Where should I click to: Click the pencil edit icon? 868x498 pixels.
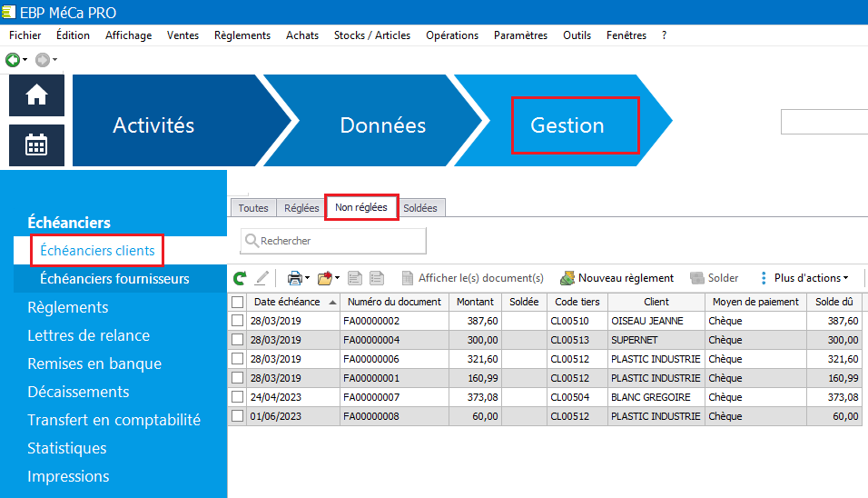pos(262,278)
